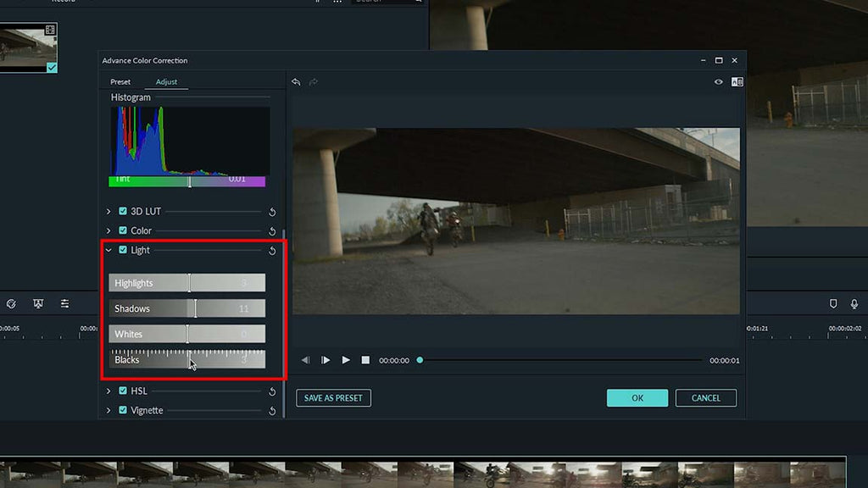
Task: Uncheck the Color checkbox
Action: [x=123, y=230]
